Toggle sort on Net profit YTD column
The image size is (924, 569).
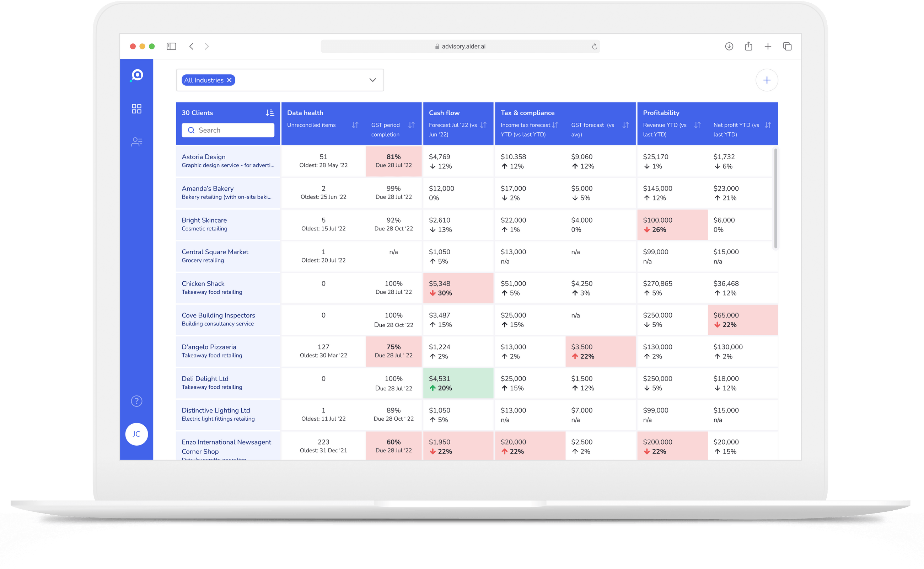pos(768,125)
